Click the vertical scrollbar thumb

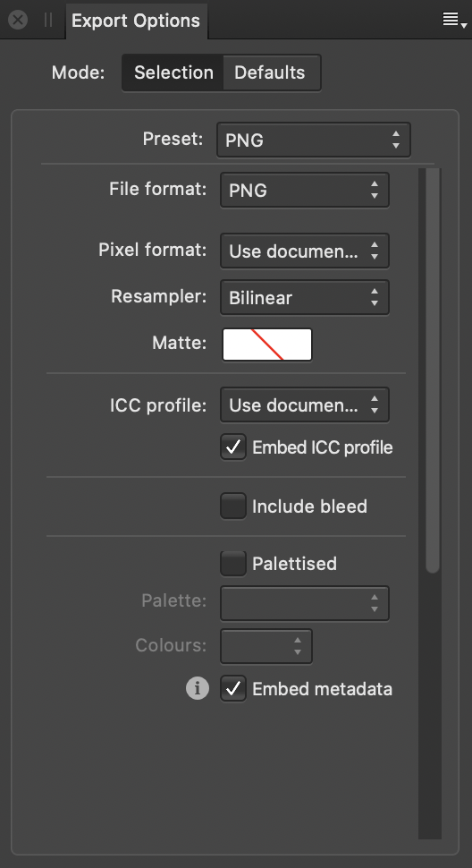[433, 370]
